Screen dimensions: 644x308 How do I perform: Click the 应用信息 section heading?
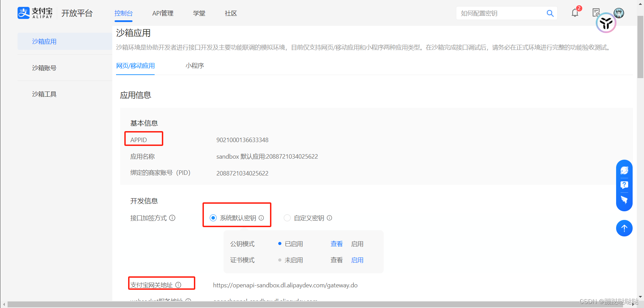135,95
